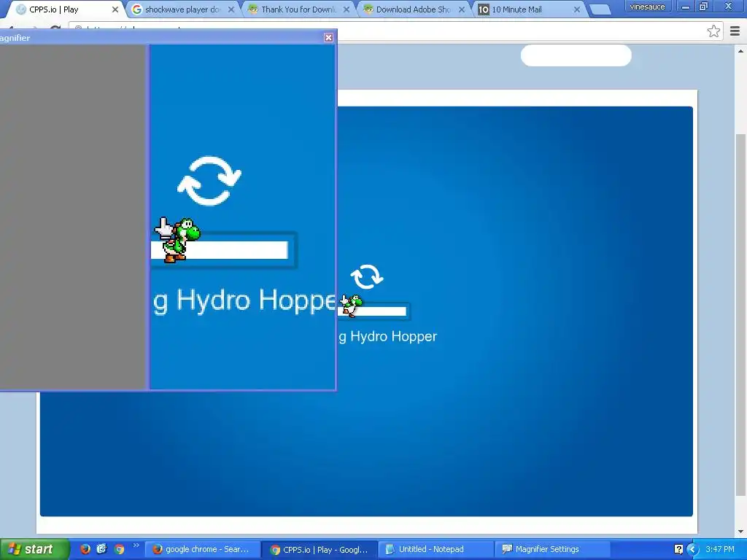Launch Firefox from quick launch

85,549
